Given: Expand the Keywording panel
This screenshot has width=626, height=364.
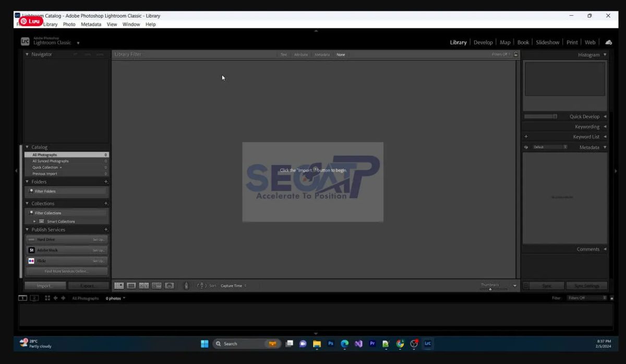Looking at the screenshot, I should click(x=605, y=127).
